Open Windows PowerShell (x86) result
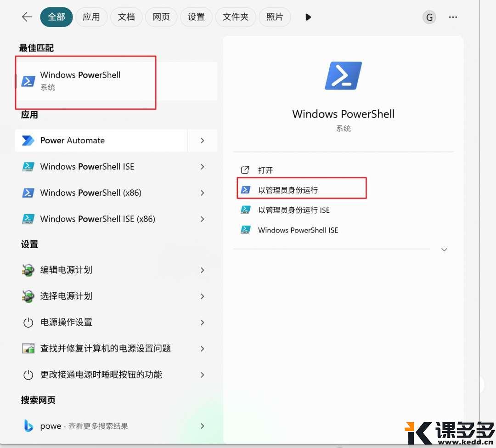496x448 pixels. point(101,193)
